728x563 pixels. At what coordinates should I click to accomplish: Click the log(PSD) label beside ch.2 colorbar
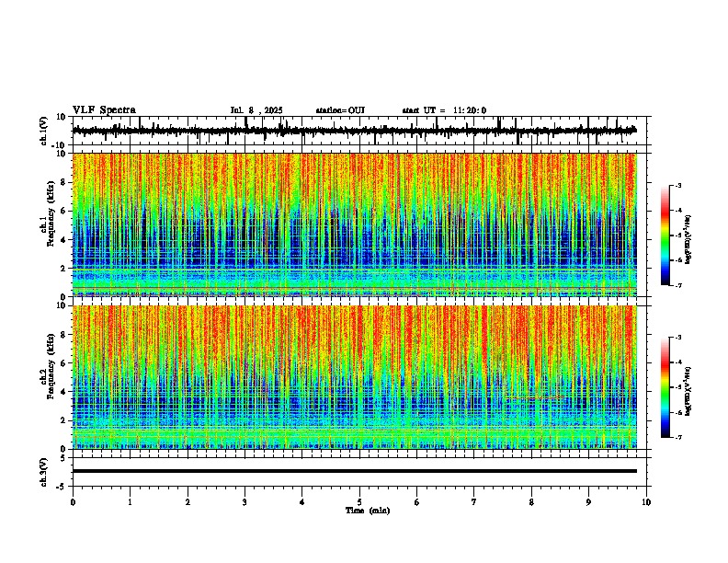[x=688, y=391]
